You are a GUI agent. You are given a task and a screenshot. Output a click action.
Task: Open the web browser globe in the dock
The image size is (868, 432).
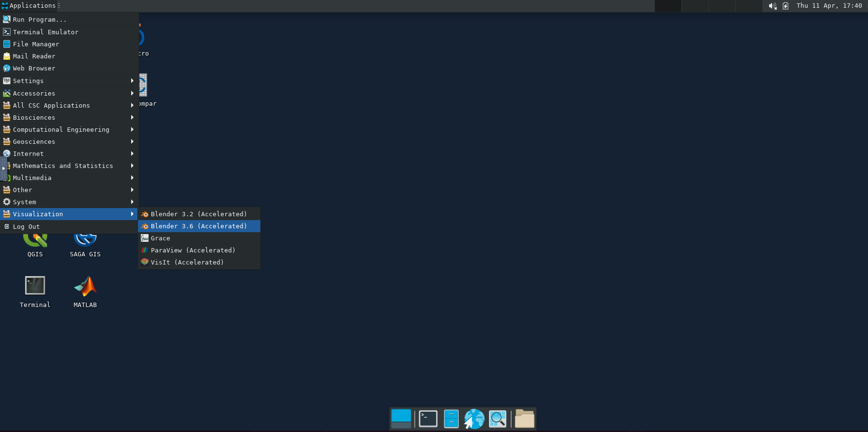[474, 418]
